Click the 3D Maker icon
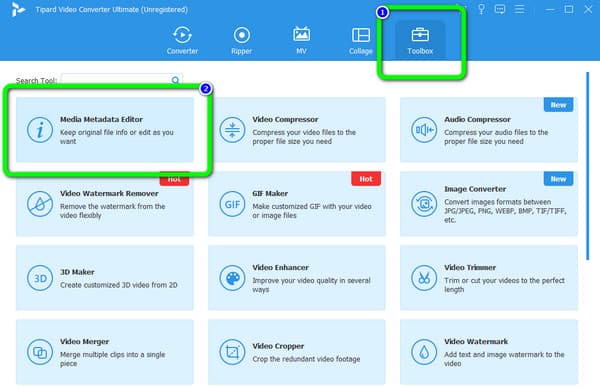The image size is (600, 387). pos(40,278)
